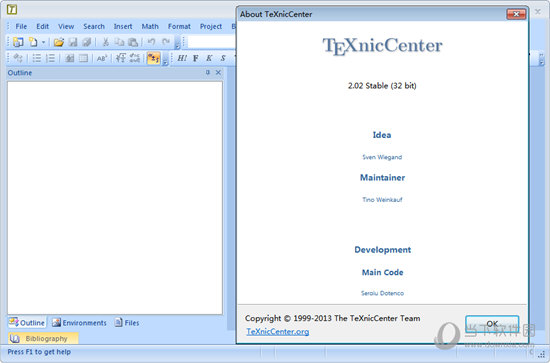Open the Search menu
550x363 pixels.
pos(94,26)
